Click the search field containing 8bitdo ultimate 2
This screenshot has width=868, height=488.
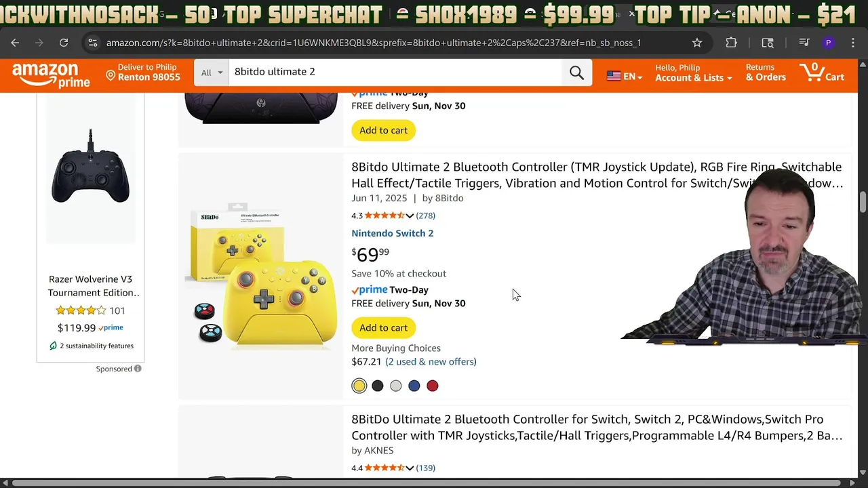393,72
